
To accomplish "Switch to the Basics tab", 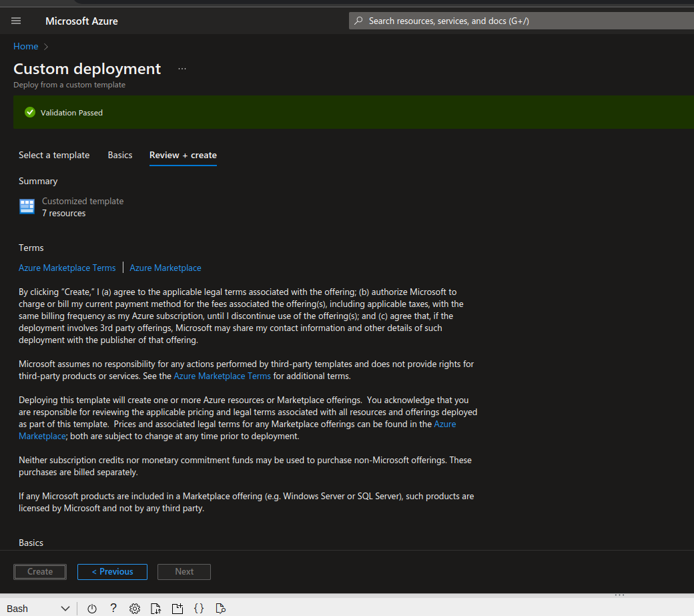I will point(120,156).
